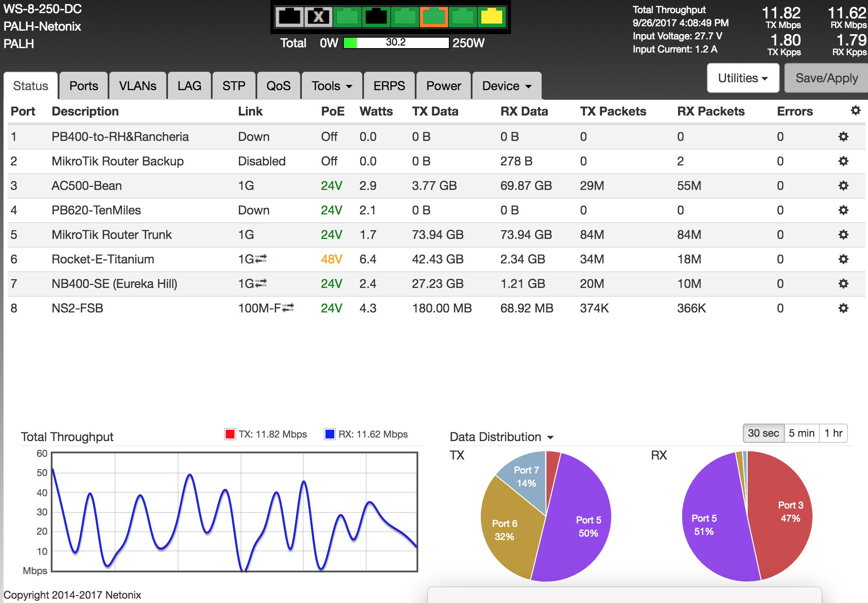Expand the Tools dropdown menu

(332, 86)
